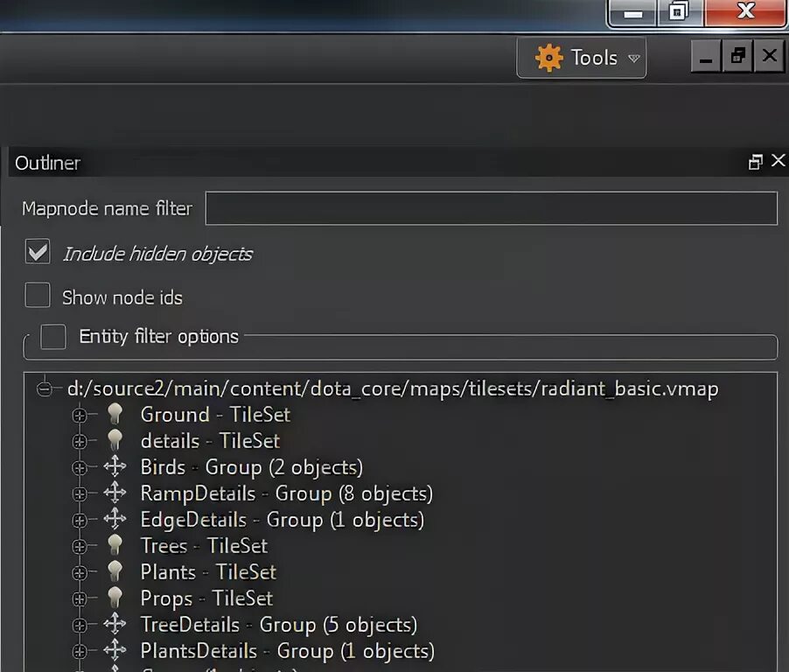Click the details tileset bulb icon
The width and height of the screenshot is (789, 672).
115,440
